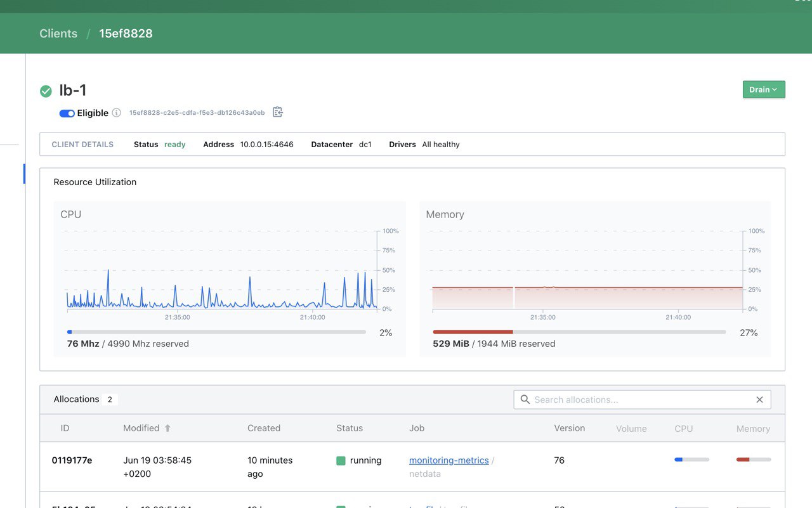Click the 2% CPU usage value
Viewport: 812px width, 508px height.
click(386, 333)
